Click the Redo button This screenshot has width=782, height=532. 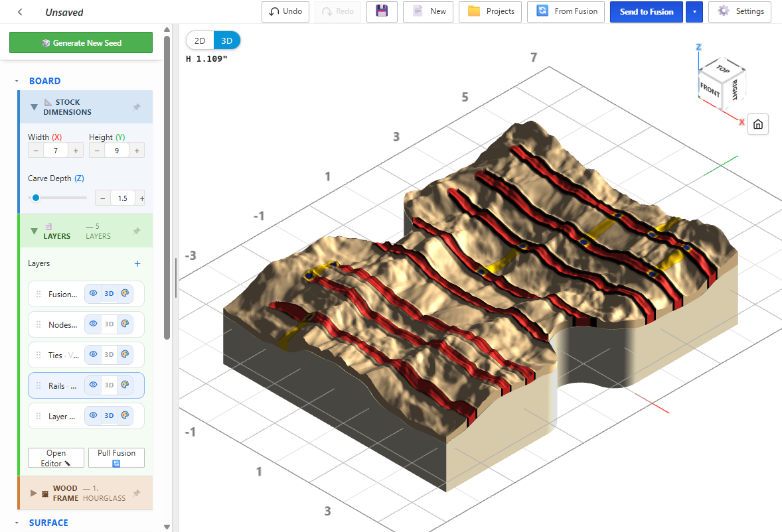click(338, 11)
